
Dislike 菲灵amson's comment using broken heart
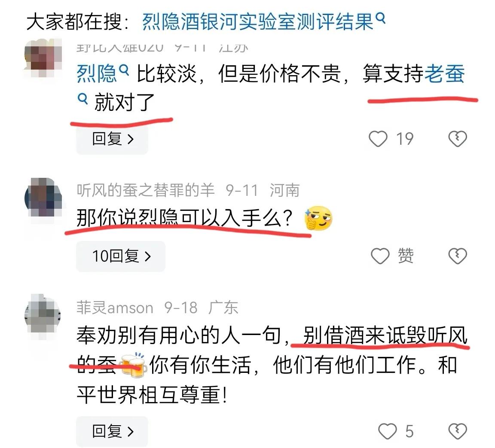[458, 431]
